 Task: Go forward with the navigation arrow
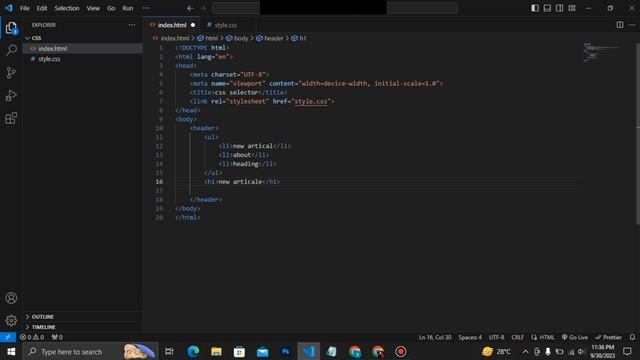(203, 8)
